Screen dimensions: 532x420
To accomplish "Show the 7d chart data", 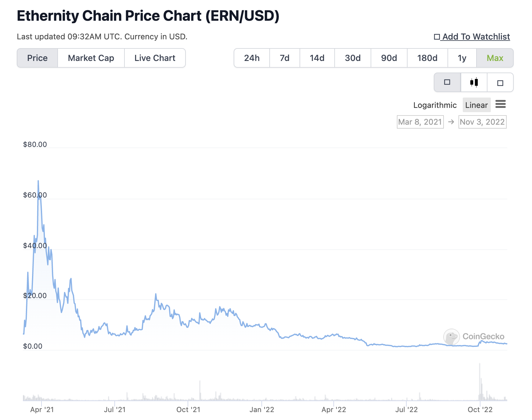I will point(284,58).
